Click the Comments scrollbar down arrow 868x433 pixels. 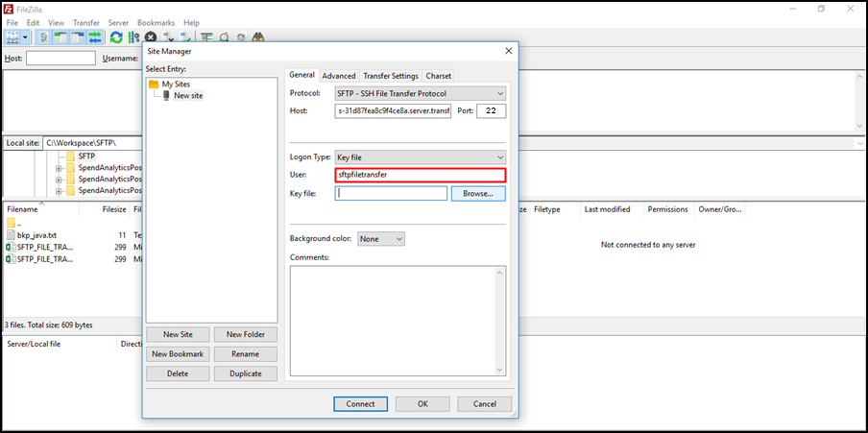point(500,370)
